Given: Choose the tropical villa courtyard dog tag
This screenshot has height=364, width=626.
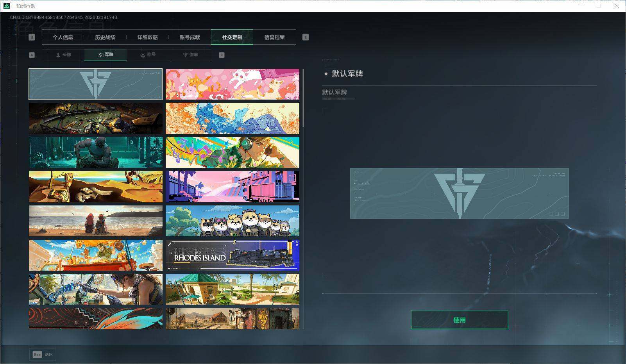Looking at the screenshot, I should pos(233,289).
